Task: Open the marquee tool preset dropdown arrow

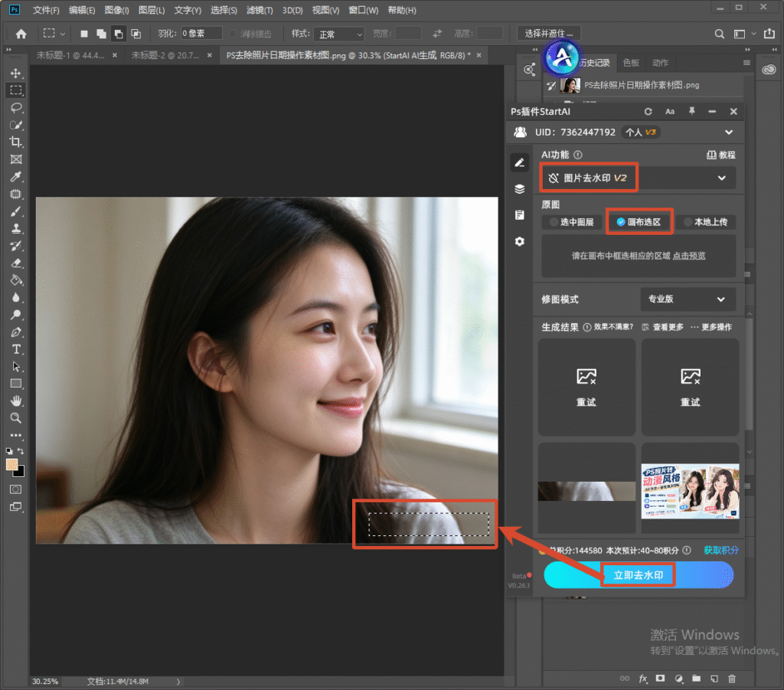Action: click(63, 34)
